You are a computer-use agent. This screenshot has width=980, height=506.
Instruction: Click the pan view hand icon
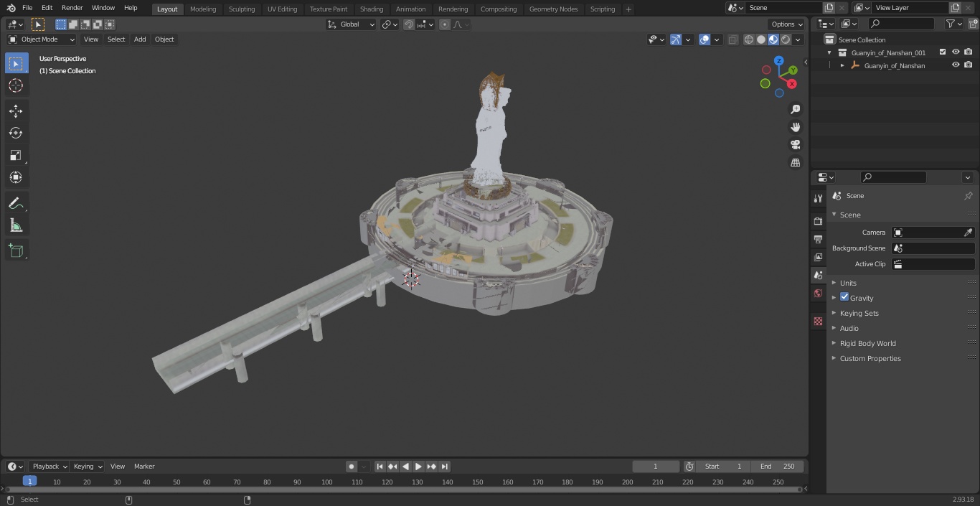point(795,127)
